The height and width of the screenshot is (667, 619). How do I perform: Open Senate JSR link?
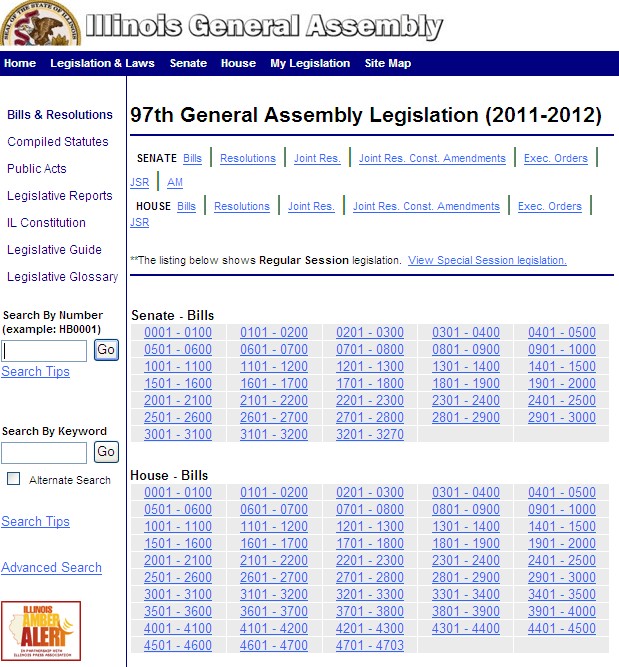click(x=140, y=182)
